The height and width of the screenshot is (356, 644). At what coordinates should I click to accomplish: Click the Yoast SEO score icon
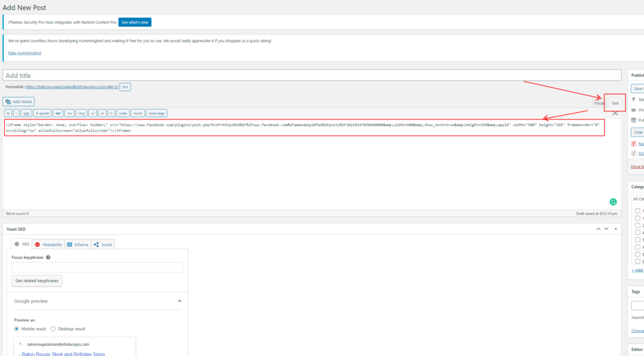[633, 153]
